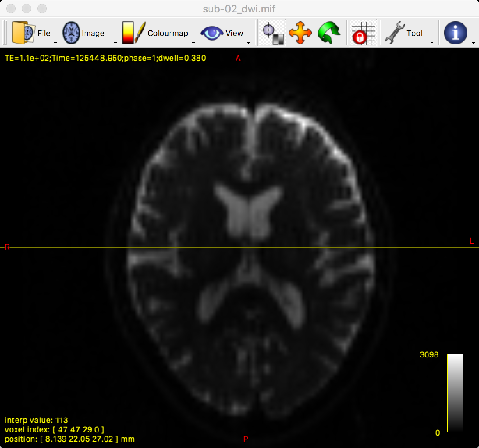Click the toolbar drag handle grip
This screenshot has height=448, width=479.
[x=4, y=33]
